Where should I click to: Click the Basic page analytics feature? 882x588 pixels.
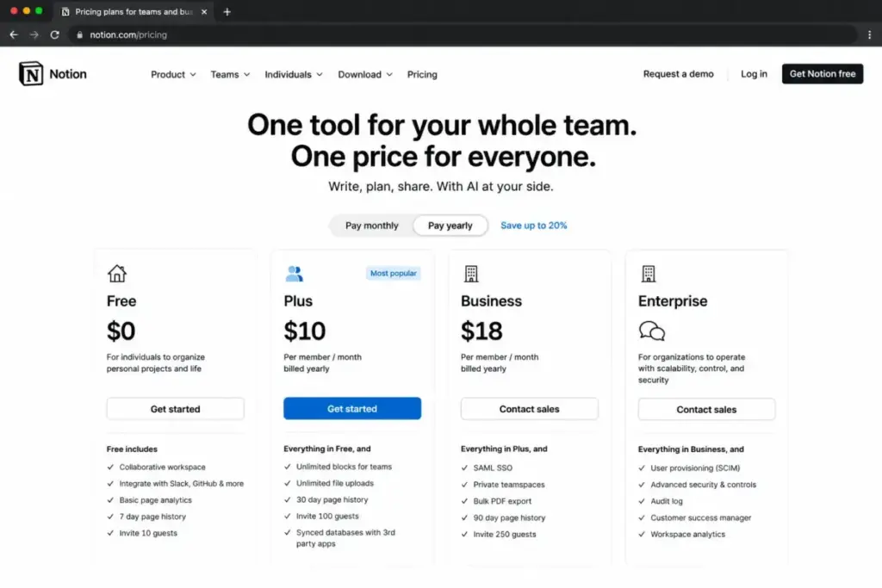[x=155, y=499]
